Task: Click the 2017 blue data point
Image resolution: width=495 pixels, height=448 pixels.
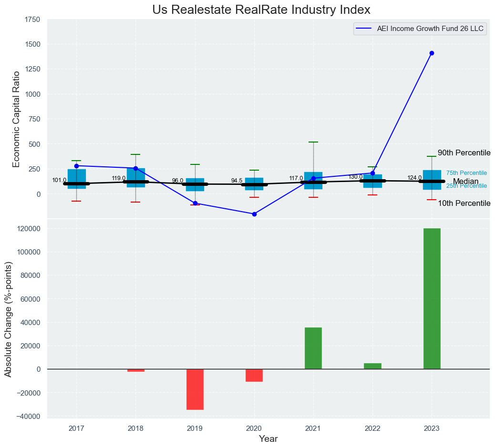Action: pos(76,166)
